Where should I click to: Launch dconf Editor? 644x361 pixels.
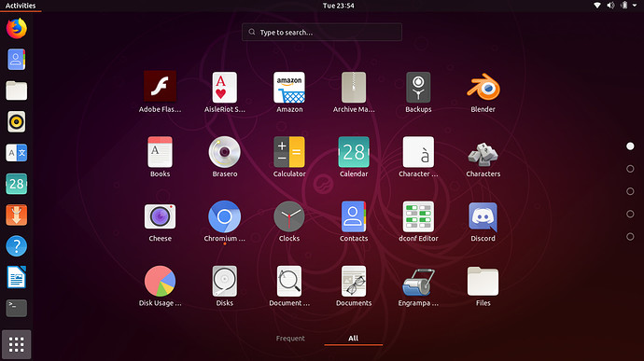click(x=418, y=216)
